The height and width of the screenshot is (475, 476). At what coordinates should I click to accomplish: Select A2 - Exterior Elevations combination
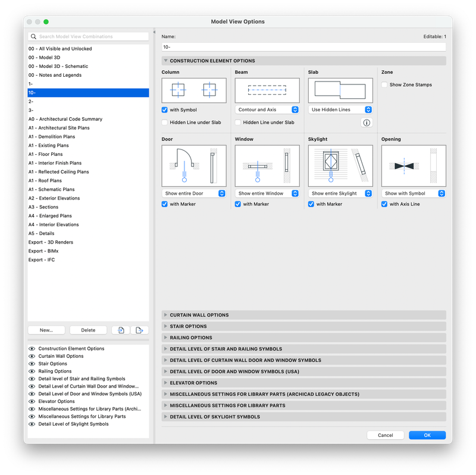click(x=88, y=198)
